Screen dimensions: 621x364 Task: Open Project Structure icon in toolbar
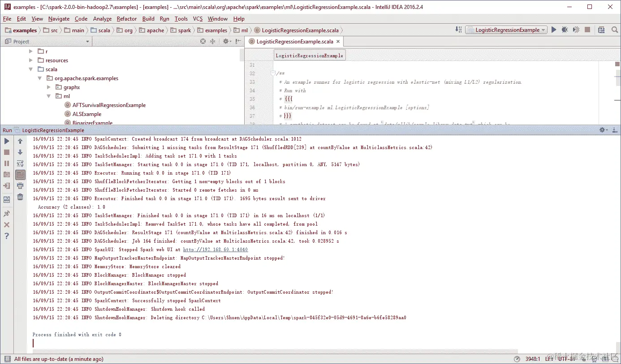(601, 30)
